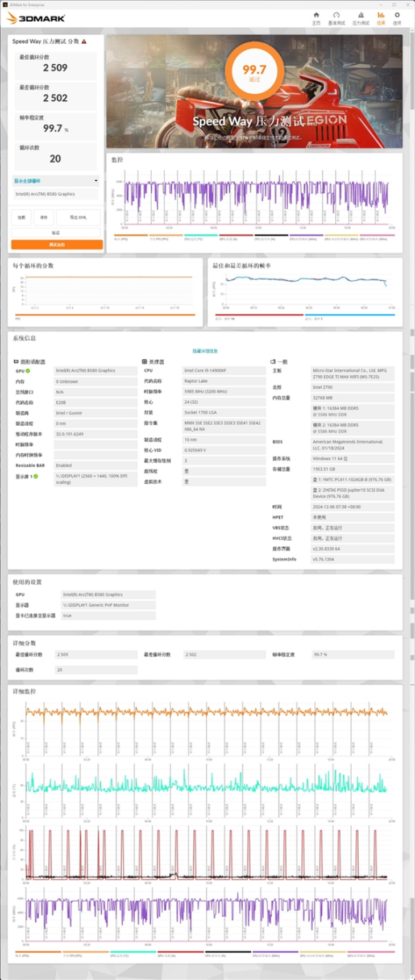The image size is (415, 980).
Task: Click the Windows 11 64 位 operating system value
Action: [x=352, y=458]
